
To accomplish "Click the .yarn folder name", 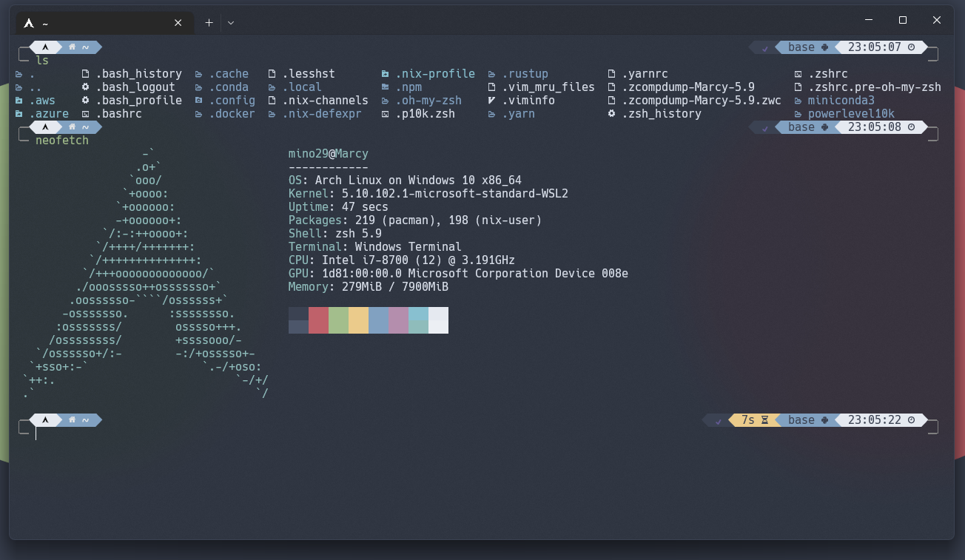I will tap(518, 114).
